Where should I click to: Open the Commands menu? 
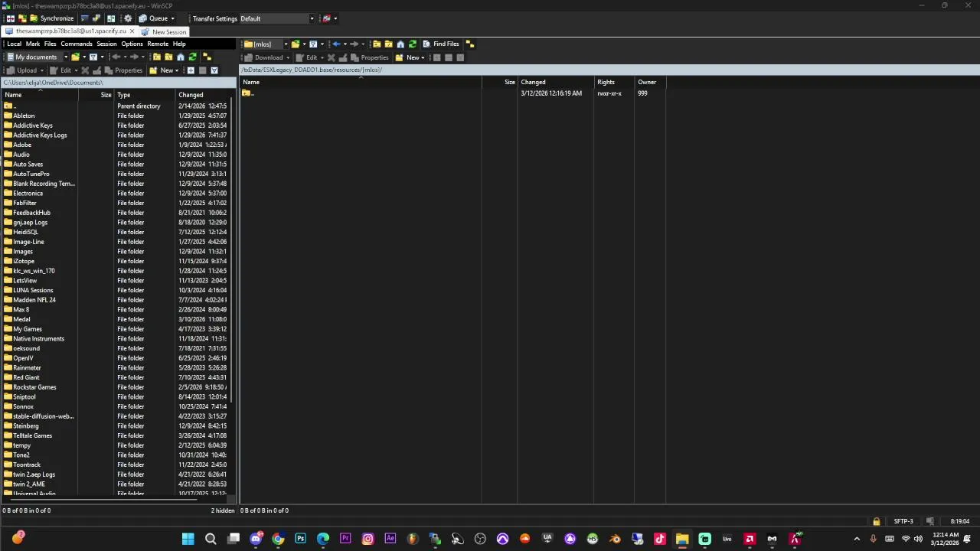[x=77, y=44]
